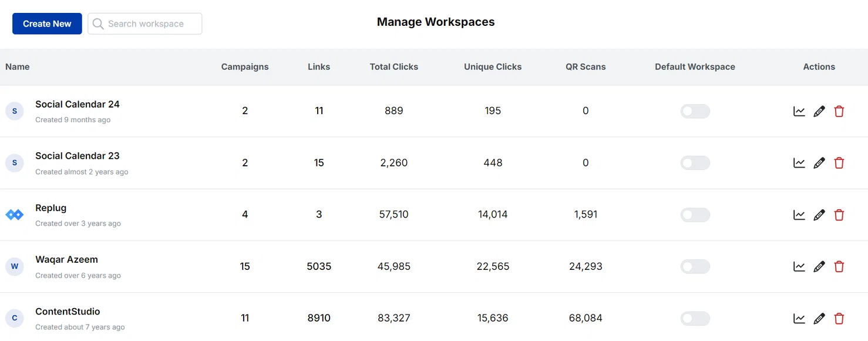Screen dimensions: 868x341
Task: Click the trash icon for ContentStudio
Action: 839,319
